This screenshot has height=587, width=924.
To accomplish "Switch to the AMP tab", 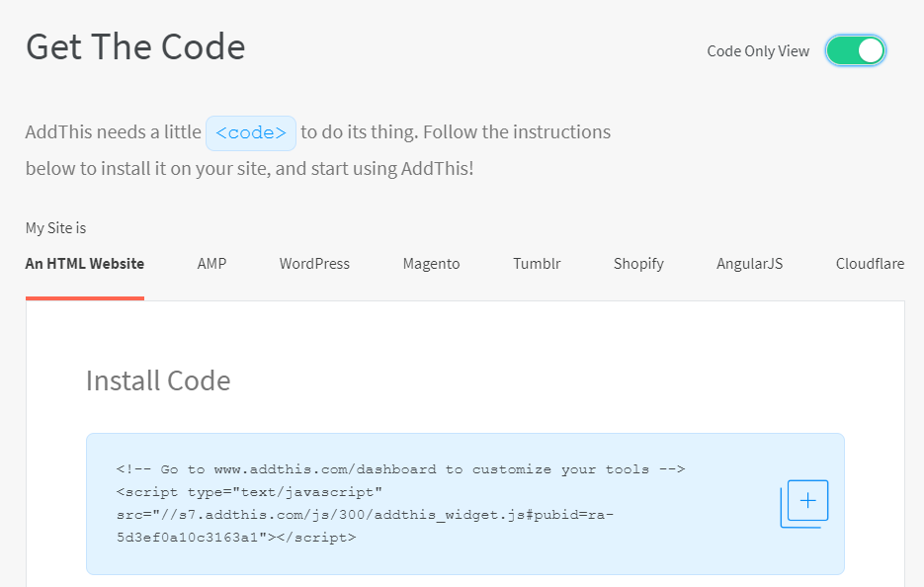I will 211,264.
